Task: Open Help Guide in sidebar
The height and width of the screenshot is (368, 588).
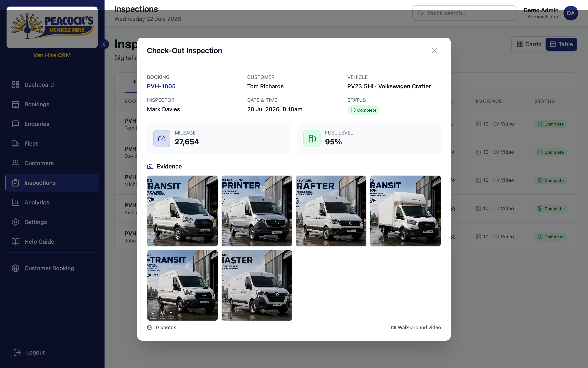Action: pyautogui.click(x=52, y=242)
